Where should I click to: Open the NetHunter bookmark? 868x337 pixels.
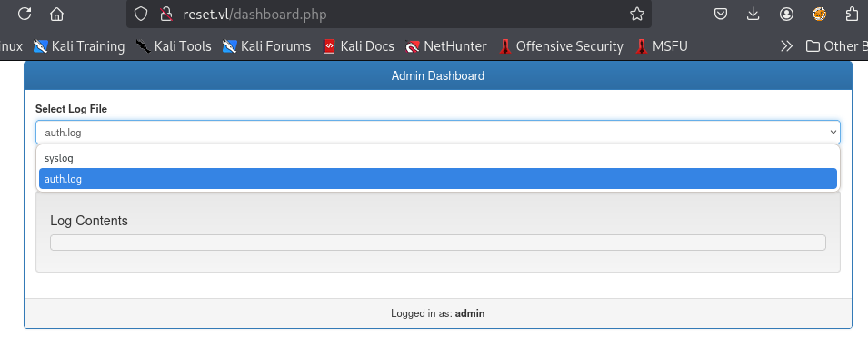445,46
